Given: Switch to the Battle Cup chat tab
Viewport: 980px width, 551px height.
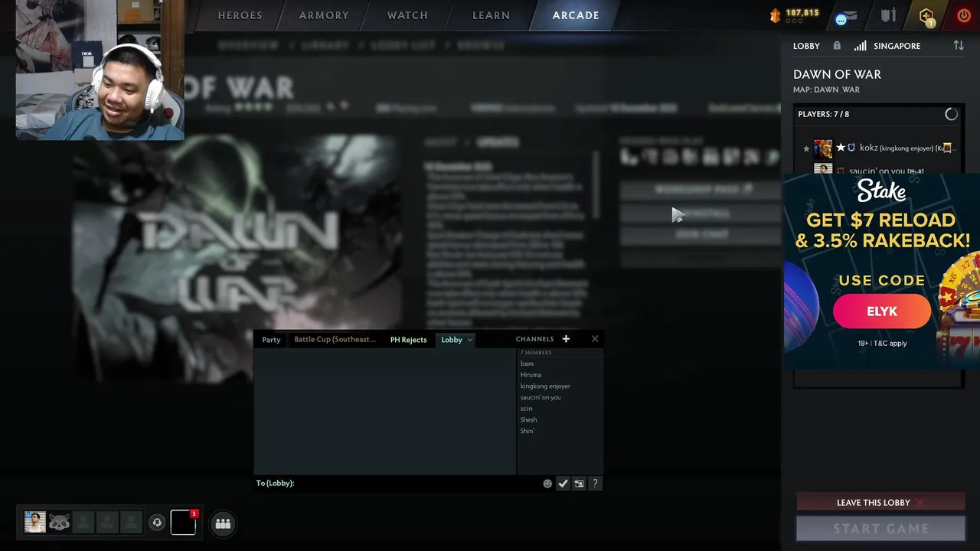Looking at the screenshot, I should [x=335, y=340].
